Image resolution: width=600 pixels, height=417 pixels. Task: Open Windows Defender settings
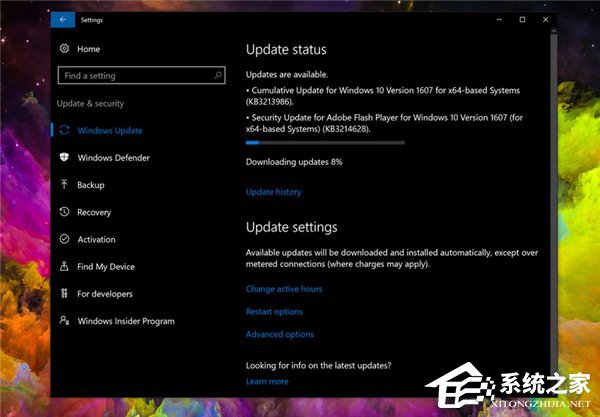click(x=114, y=158)
